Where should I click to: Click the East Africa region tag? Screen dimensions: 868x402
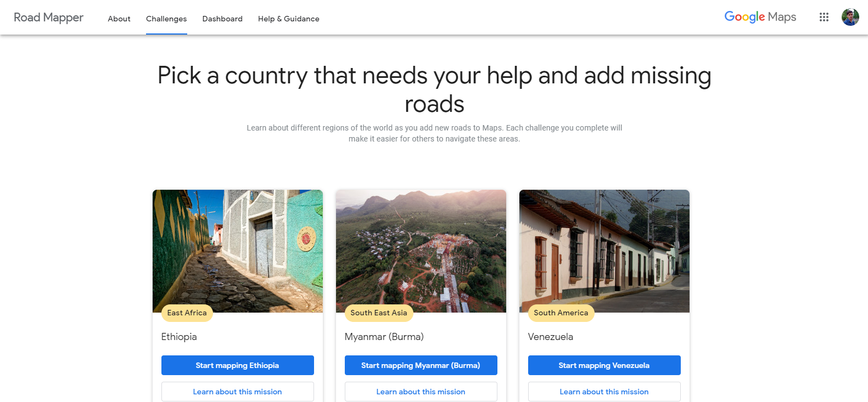(x=187, y=313)
